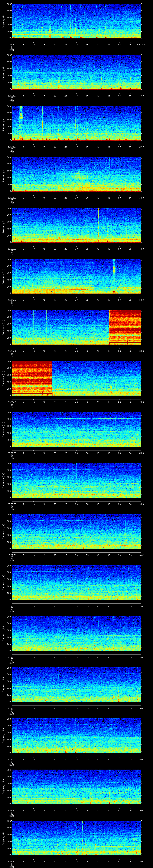
Task: Click the 20:02:00 start time label
Action: point(12,197)
